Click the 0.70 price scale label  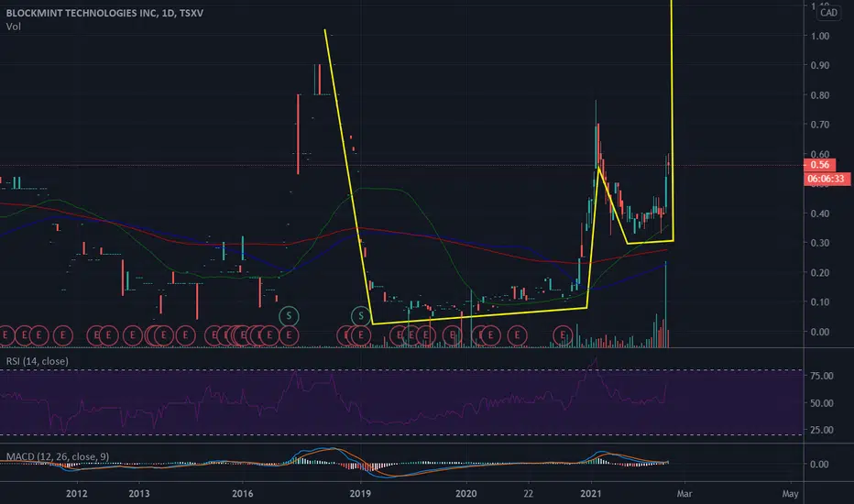[x=820, y=125]
